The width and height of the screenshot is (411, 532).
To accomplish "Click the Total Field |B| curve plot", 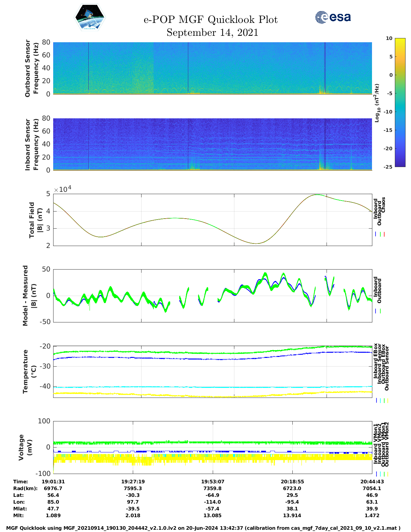I will [x=212, y=220].
